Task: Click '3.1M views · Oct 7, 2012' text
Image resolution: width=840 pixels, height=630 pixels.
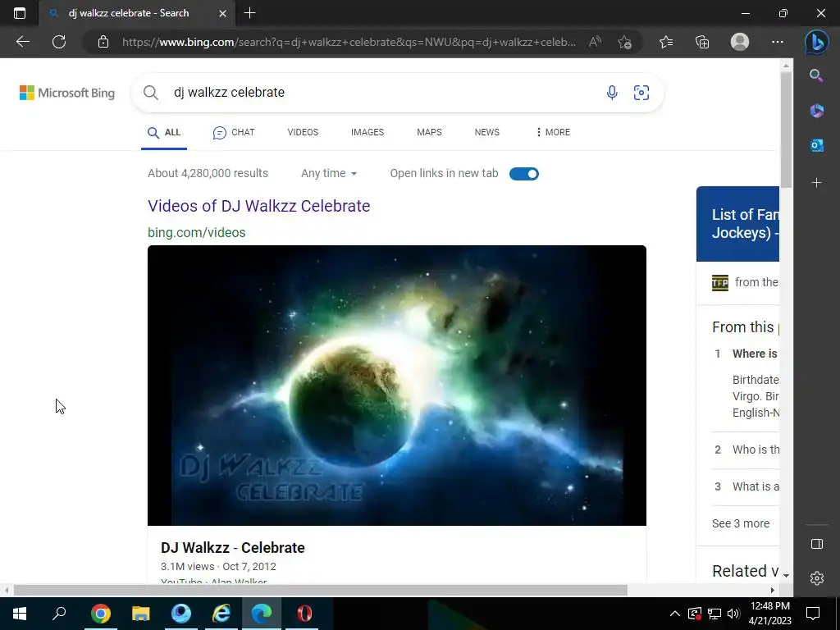Action: pyautogui.click(x=218, y=566)
